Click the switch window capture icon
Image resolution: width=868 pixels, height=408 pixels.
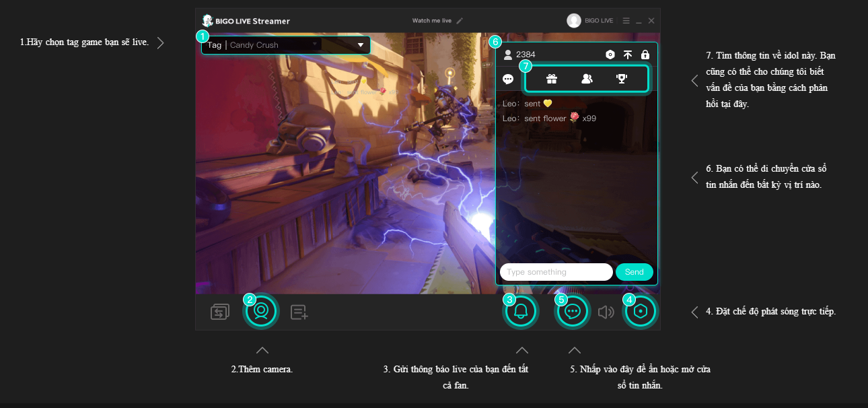pos(219,312)
